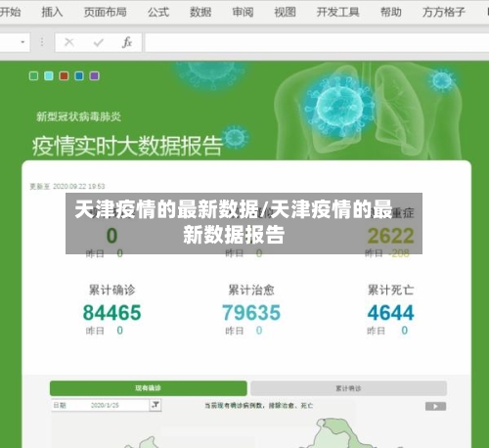The height and width of the screenshot is (448, 489).
Task: Switch to the 开始 tab
Action: 10,12
